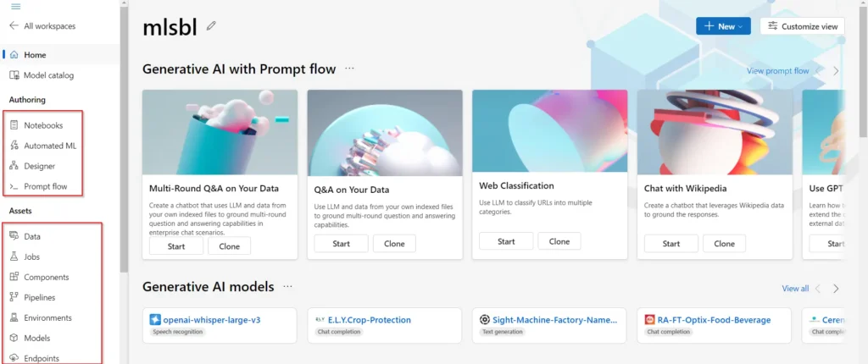This screenshot has width=868, height=364.
Task: Click the hamburger menu icon
Action: (15, 7)
